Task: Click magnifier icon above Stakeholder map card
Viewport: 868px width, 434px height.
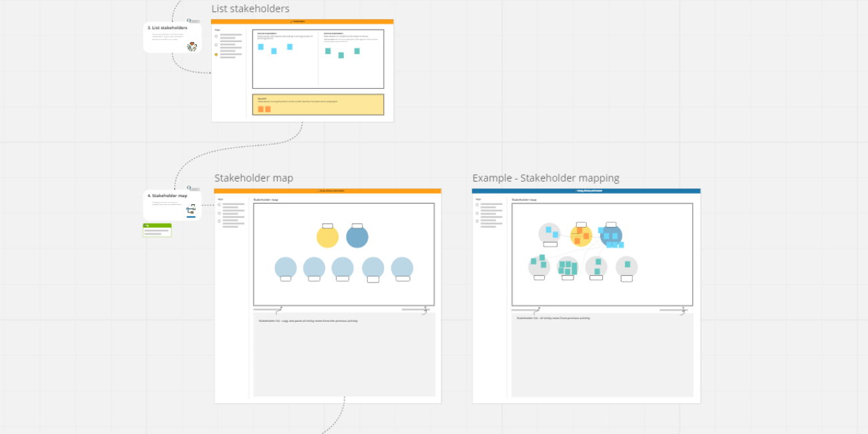Action: click(190, 188)
